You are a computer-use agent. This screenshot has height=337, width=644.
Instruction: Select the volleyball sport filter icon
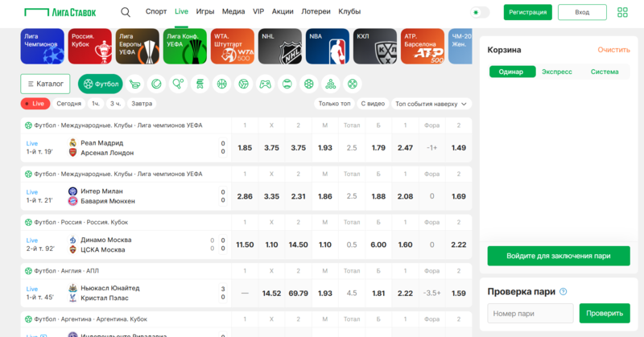[243, 83]
